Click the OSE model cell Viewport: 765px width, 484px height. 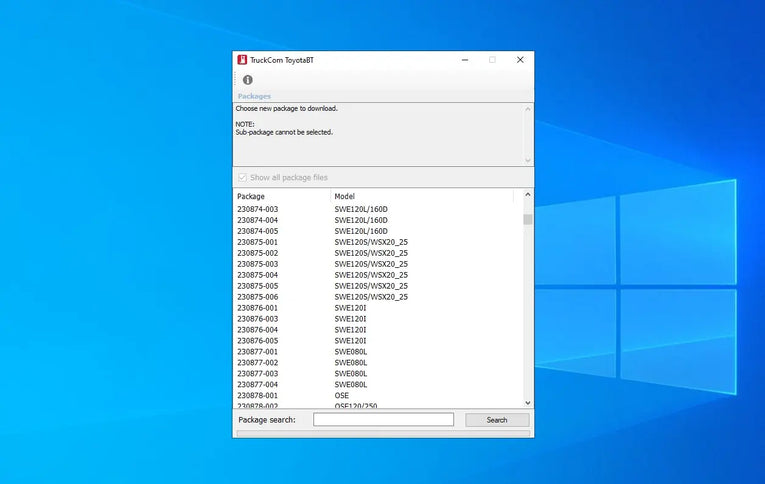pos(342,396)
